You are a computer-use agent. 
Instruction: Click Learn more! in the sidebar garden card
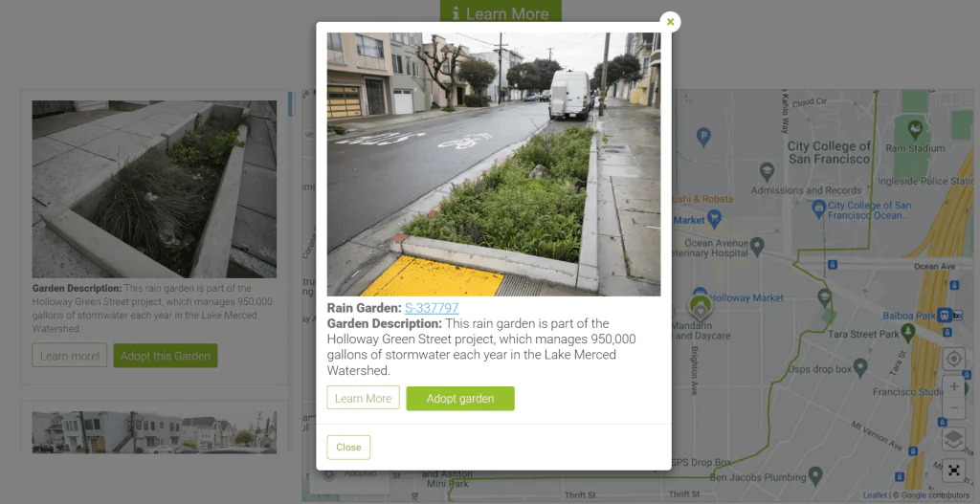[69, 356]
